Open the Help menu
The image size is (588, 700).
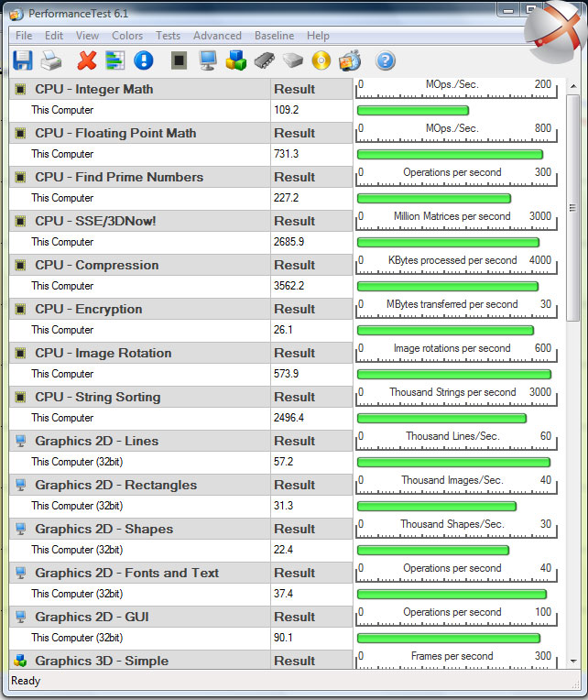pos(318,36)
